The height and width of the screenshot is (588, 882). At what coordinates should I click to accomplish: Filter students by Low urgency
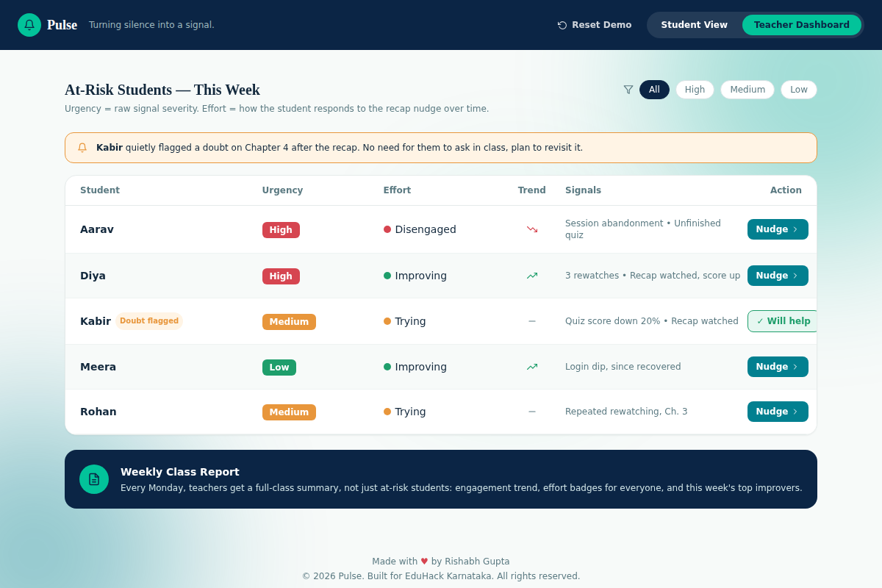[x=799, y=90]
